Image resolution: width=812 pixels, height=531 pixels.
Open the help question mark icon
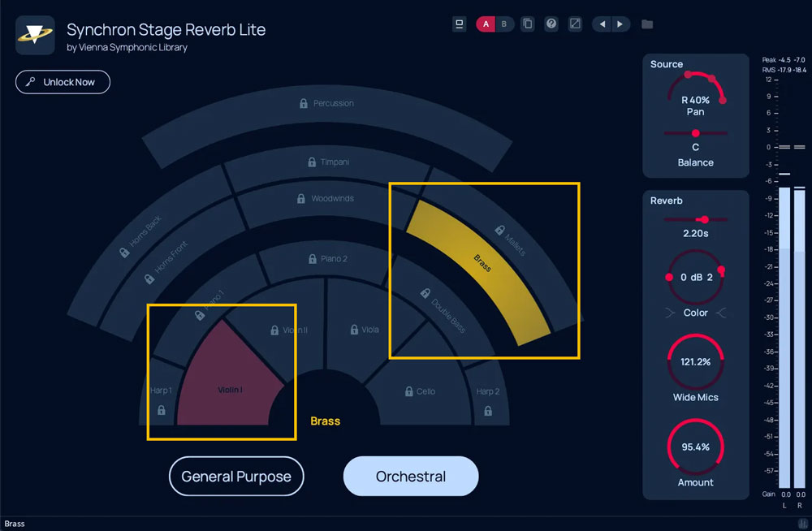(551, 24)
